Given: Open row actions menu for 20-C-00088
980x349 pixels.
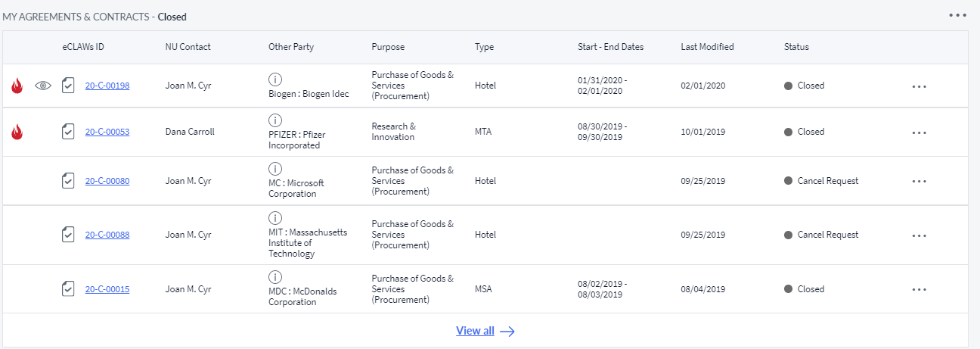Looking at the screenshot, I should pyautogui.click(x=920, y=235).
